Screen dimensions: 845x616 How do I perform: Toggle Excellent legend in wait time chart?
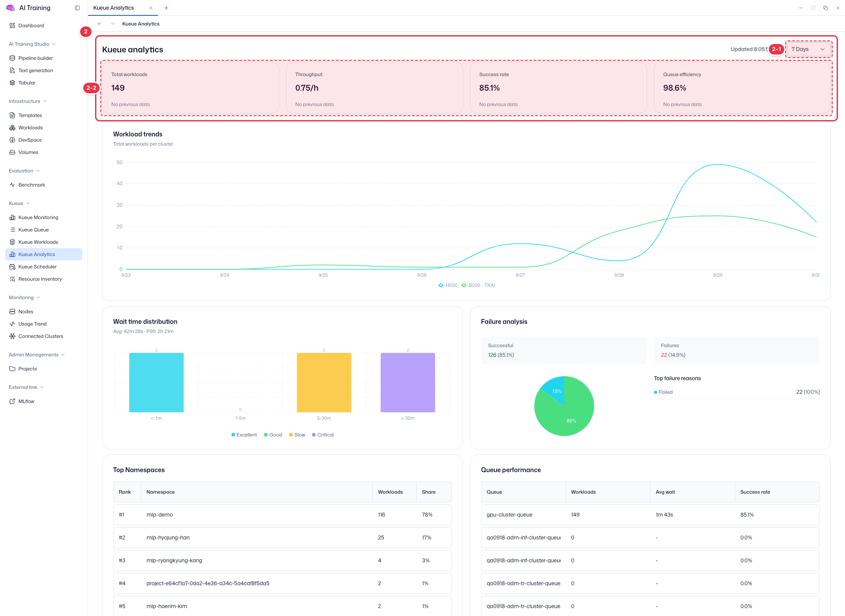click(x=244, y=435)
